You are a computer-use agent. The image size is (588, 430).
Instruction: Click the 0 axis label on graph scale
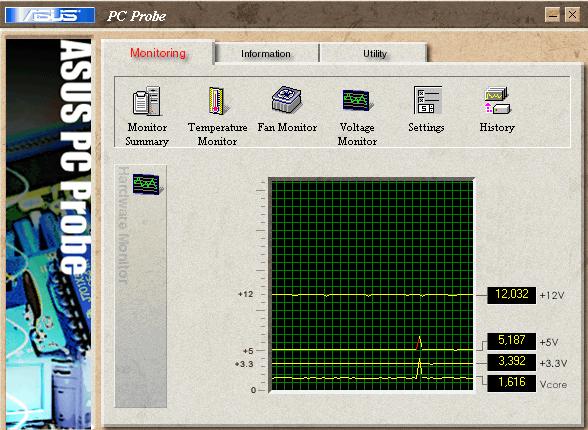click(x=254, y=390)
